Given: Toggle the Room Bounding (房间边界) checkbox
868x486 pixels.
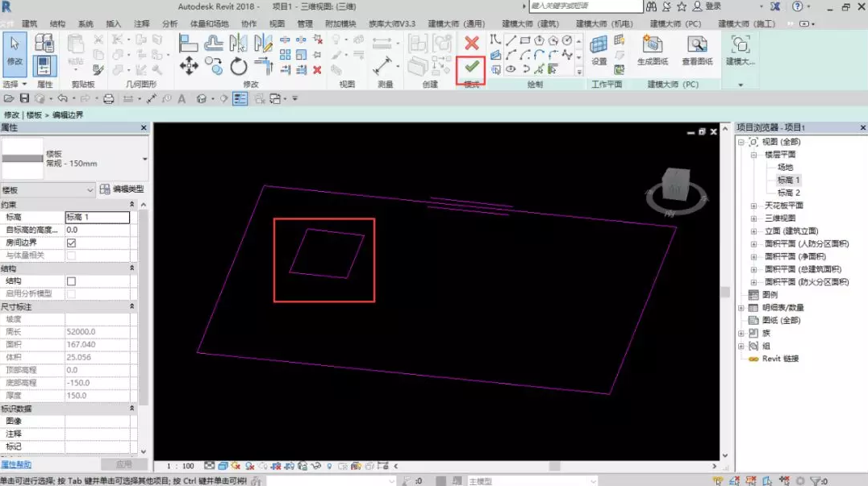Looking at the screenshot, I should pos(72,243).
